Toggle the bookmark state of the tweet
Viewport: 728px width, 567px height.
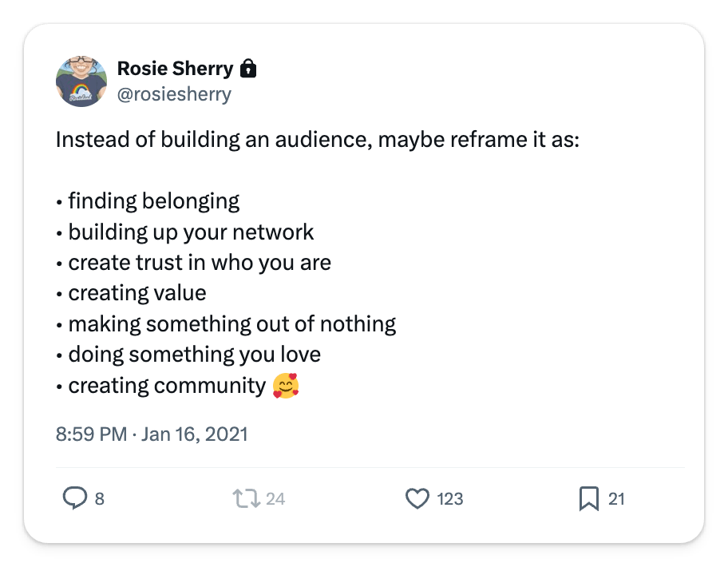[x=588, y=498]
